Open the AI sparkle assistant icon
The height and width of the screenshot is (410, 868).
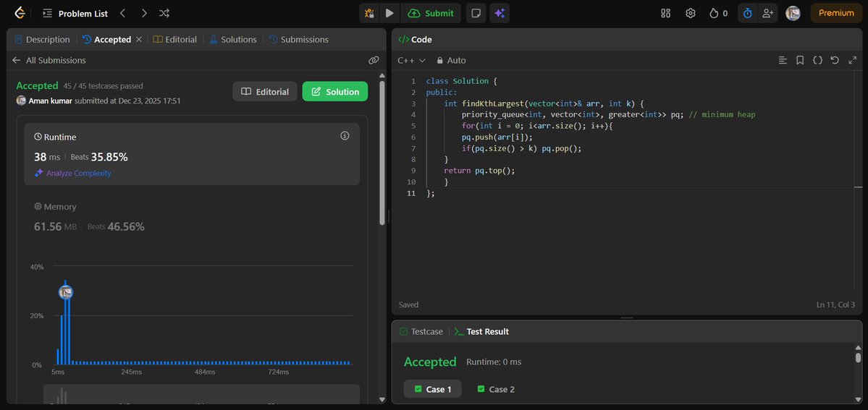(500, 13)
